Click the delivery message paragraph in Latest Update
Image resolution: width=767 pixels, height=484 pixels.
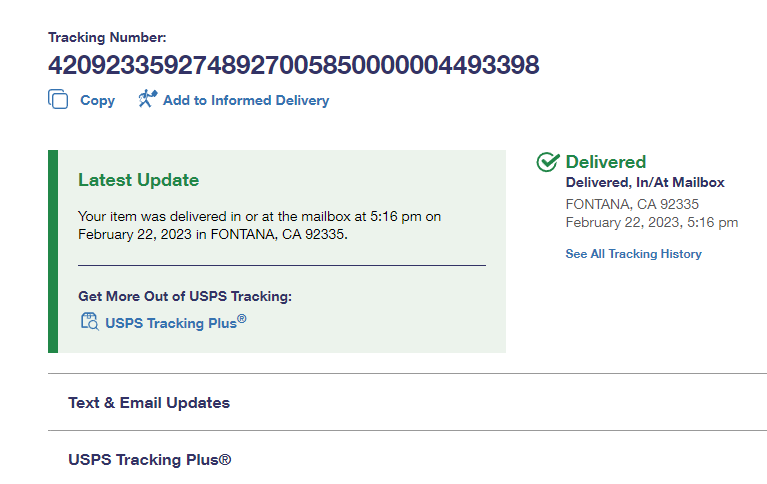(x=259, y=225)
